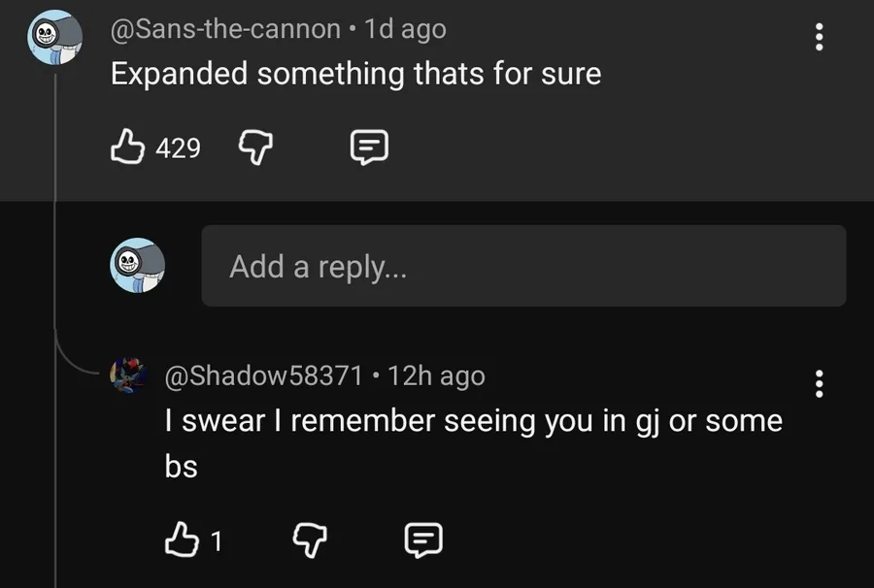Screen dimensions: 874x588
Task: Click your avatar beside the reply box
Action: click(x=137, y=265)
